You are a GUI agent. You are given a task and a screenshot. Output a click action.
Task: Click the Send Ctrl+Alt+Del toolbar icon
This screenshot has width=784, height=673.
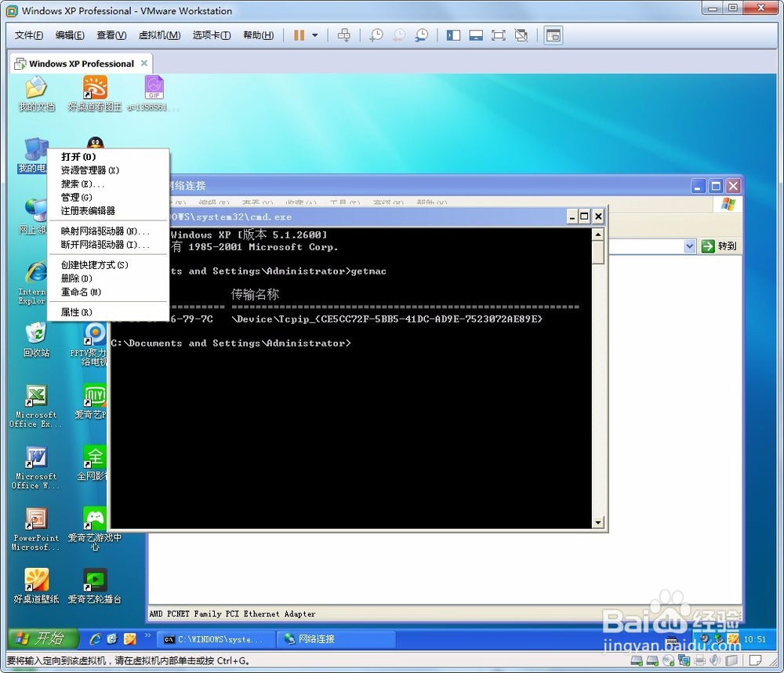[x=344, y=35]
